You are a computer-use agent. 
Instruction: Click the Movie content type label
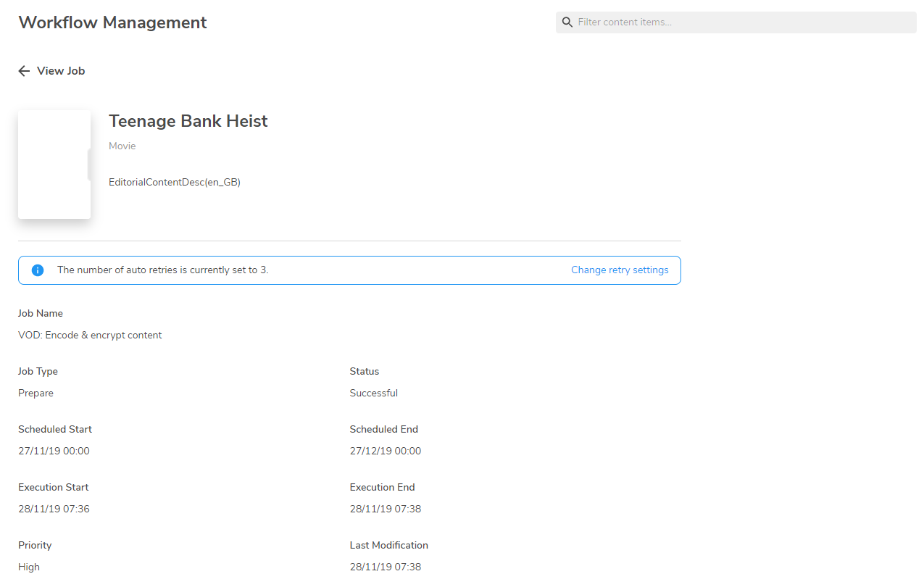point(122,146)
